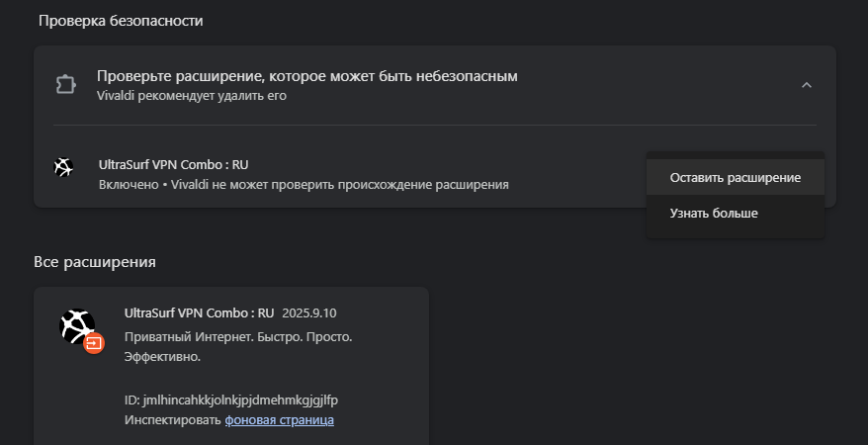Click the UltraSurf VPN Combo name in the safety row
Screen dimensions: 868x445
tap(173, 165)
